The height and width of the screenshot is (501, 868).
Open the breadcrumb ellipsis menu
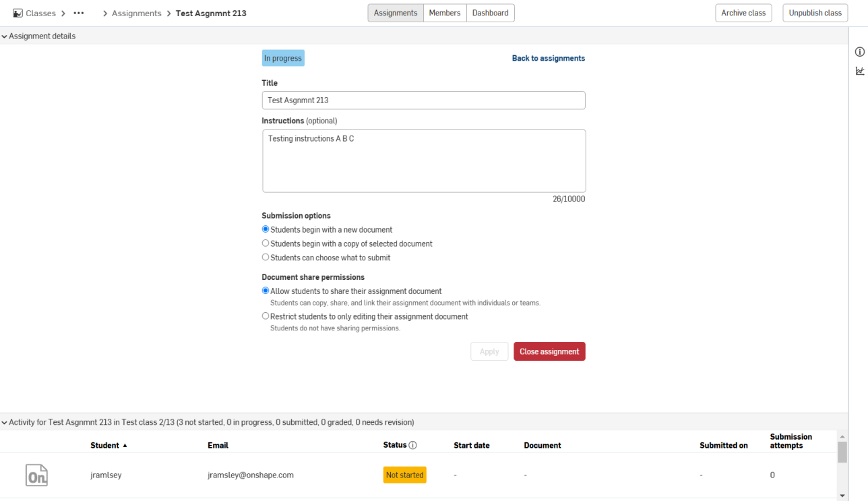(x=79, y=13)
